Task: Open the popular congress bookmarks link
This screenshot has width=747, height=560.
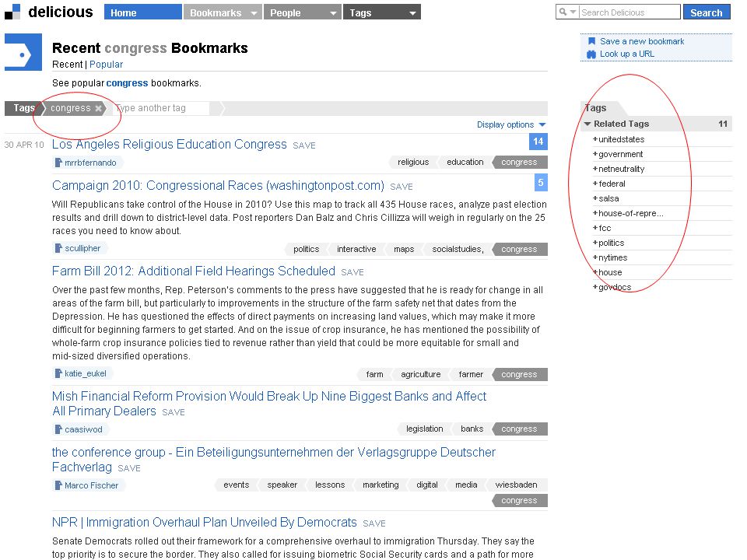Action: coord(127,83)
